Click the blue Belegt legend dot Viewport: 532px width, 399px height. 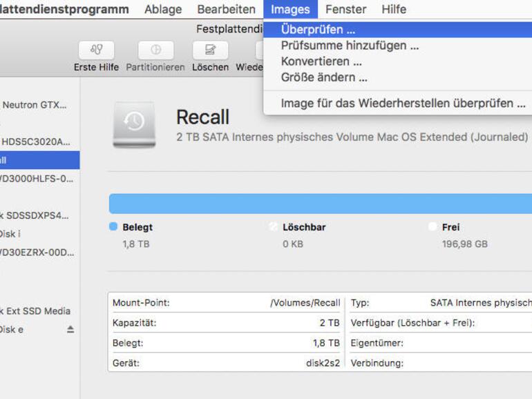click(113, 226)
